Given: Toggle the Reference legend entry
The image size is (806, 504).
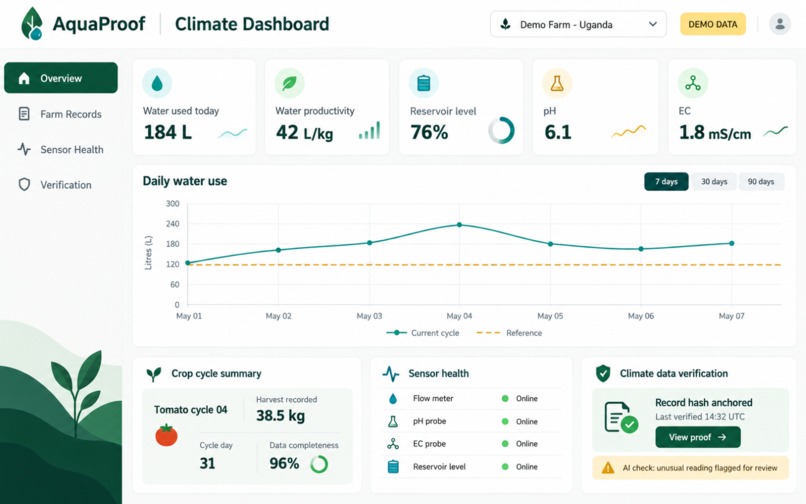Looking at the screenshot, I should tap(509, 333).
